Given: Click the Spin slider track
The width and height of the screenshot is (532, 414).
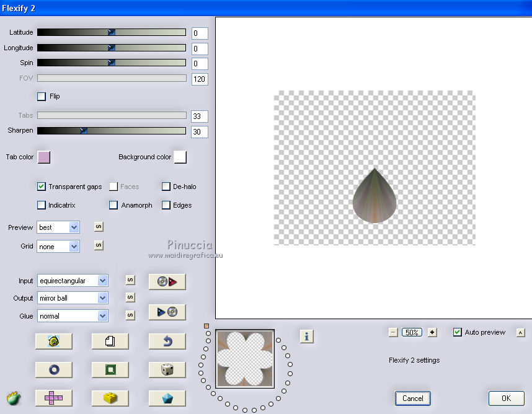Looking at the screenshot, I should coord(112,63).
